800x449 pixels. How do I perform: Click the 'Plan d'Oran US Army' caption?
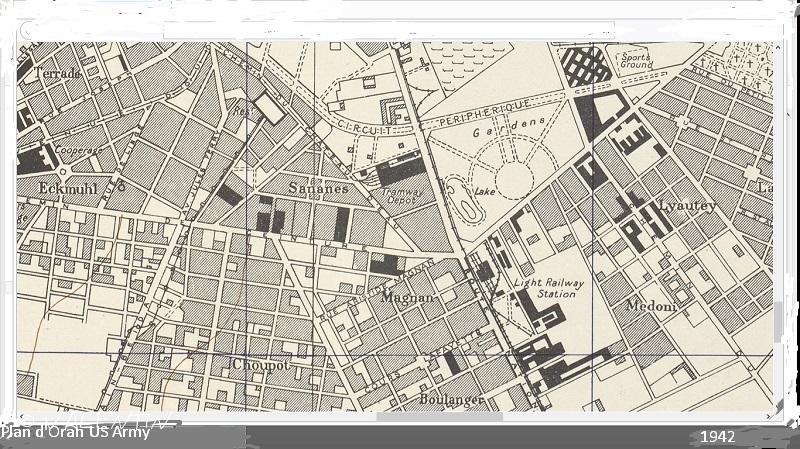[75, 432]
